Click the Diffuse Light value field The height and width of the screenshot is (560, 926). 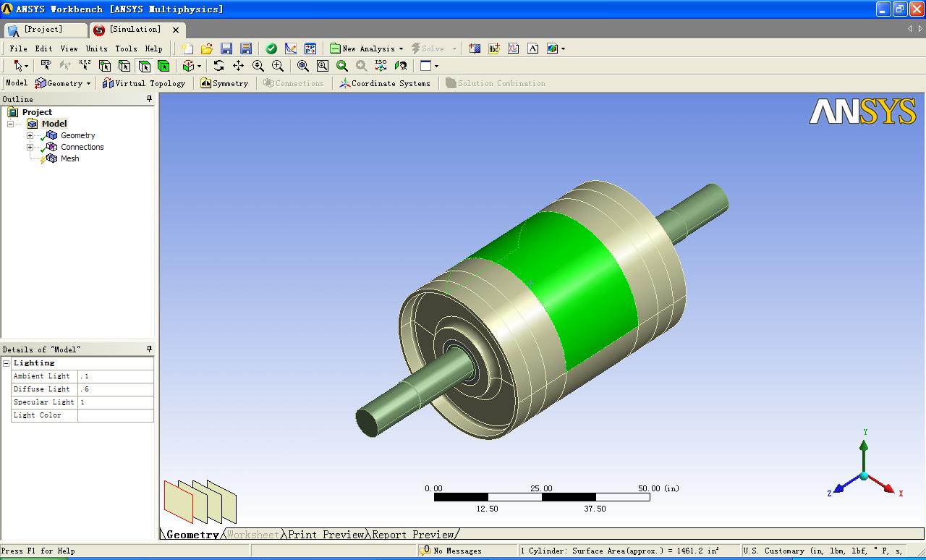115,389
